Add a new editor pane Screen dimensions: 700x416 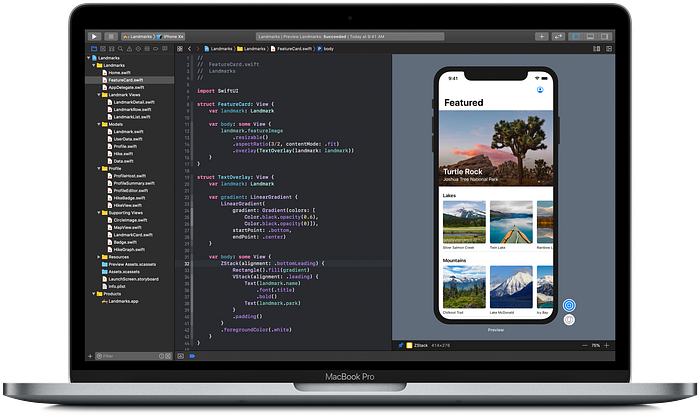point(609,49)
